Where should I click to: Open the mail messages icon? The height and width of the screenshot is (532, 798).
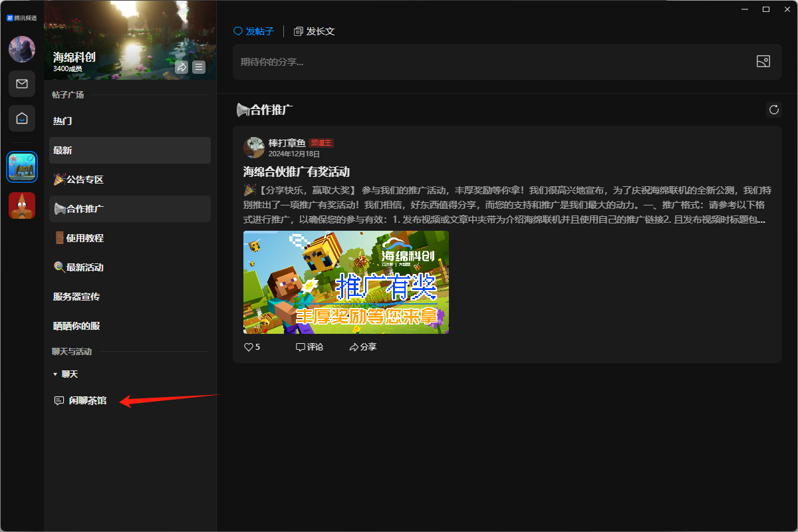point(22,84)
